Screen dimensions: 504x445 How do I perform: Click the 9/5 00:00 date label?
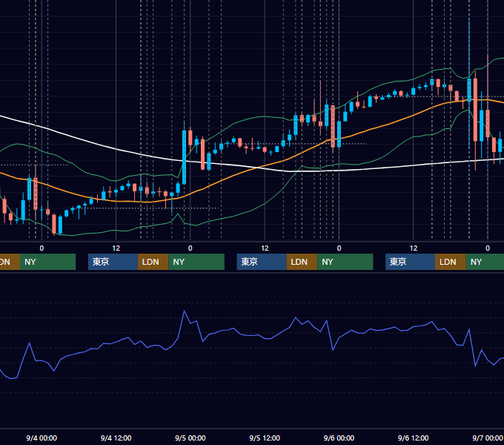[190, 438]
